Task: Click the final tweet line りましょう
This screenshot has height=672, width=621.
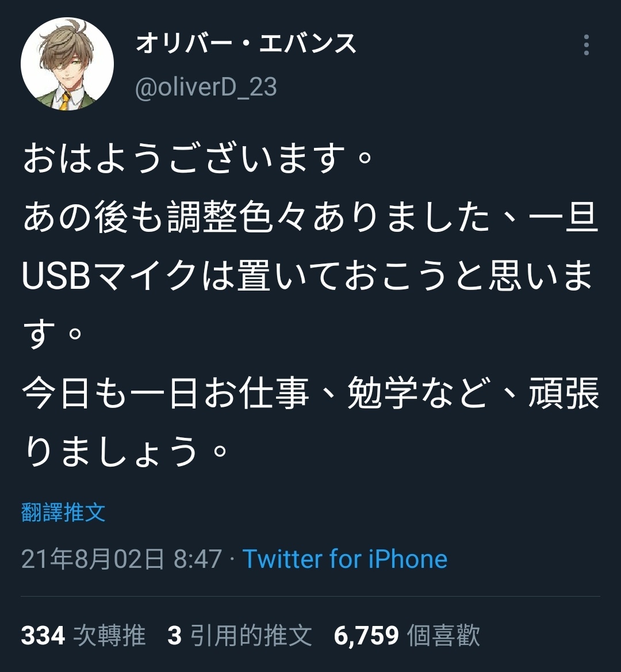Action: (125, 451)
